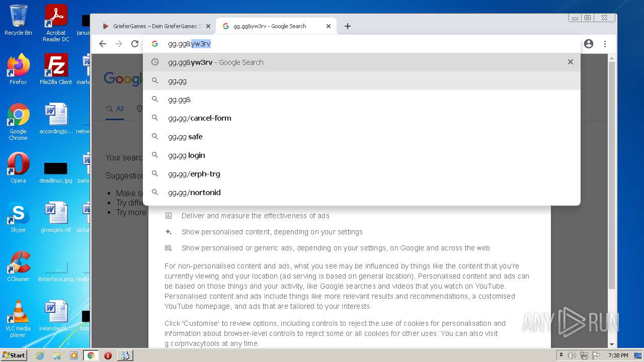644x362 pixels.
Task: Choose the gg.gg/cancel-form suggestion
Action: pos(361,118)
